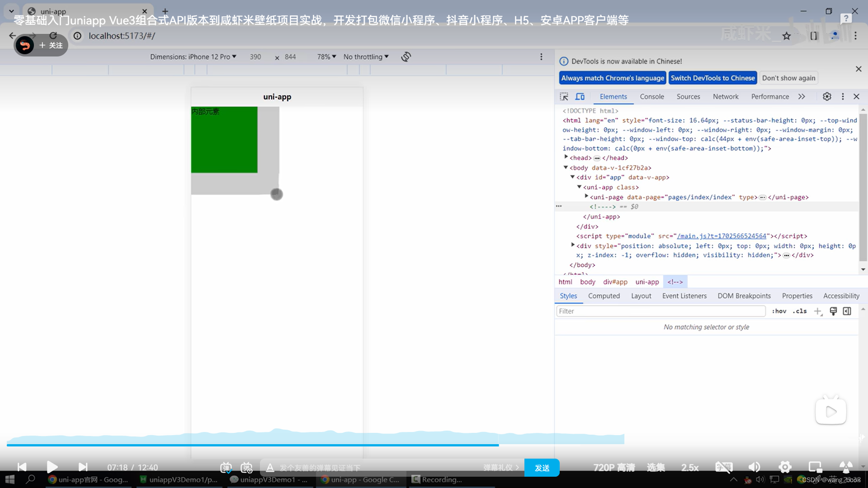Screen dimensions: 868x488
Task: Open Event Listeners tab
Action: click(684, 296)
